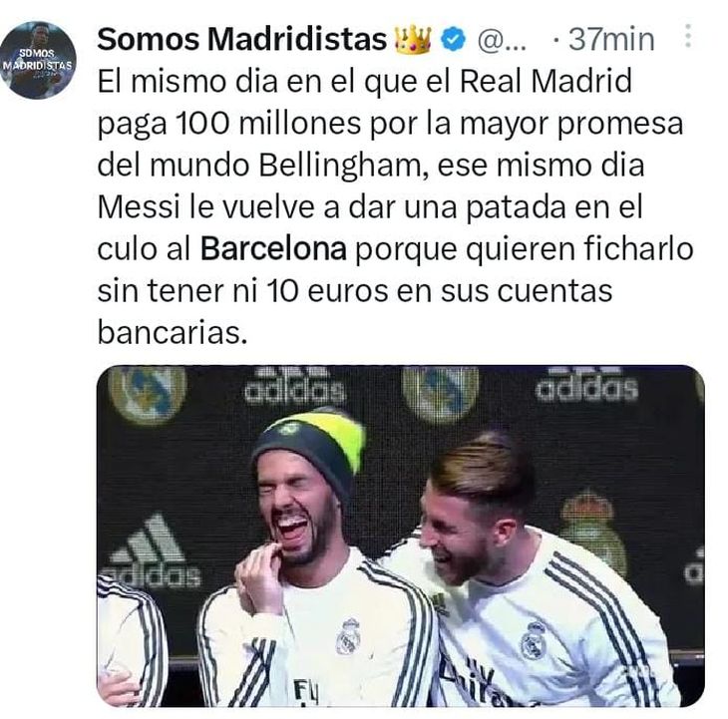Open the attached laughing players image
Image resolution: width=728 pixels, height=719 pixels.
[401, 537]
